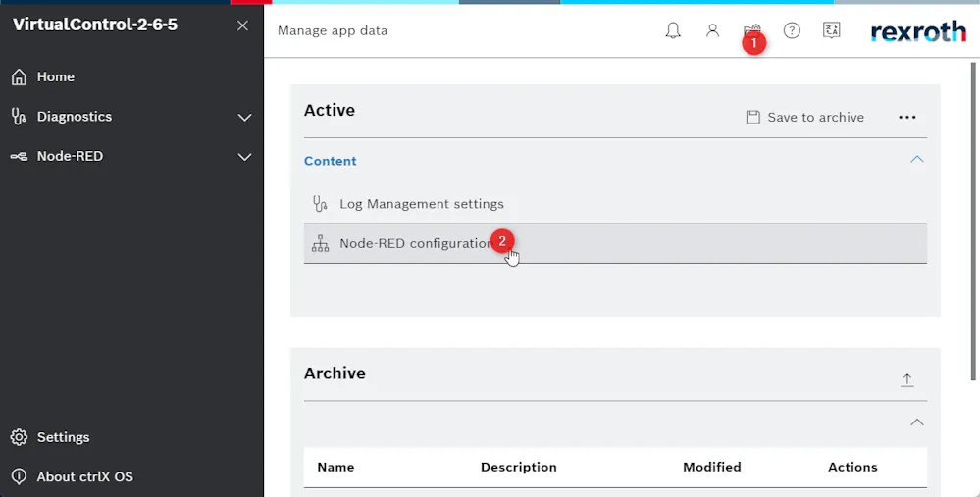Open the help question mark icon
980x497 pixels.
click(x=792, y=30)
